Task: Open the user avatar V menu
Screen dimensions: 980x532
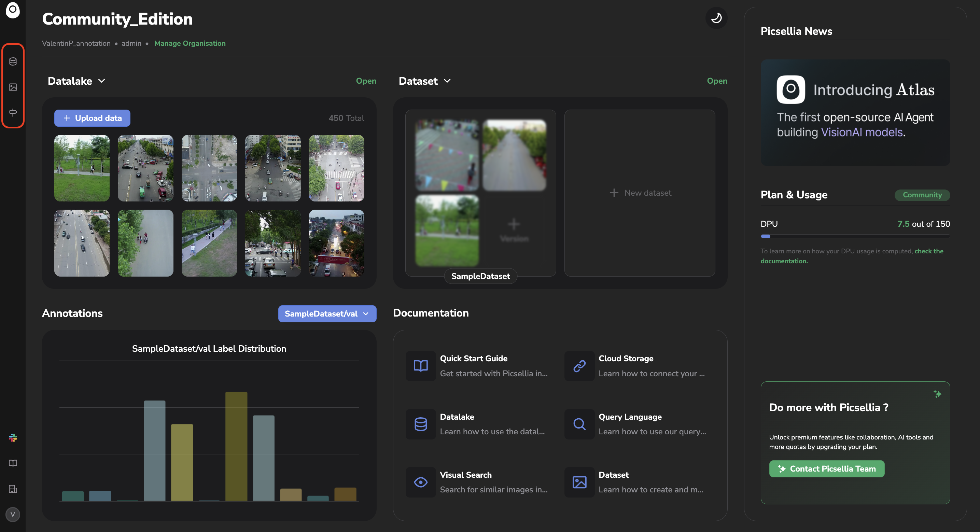Action: click(x=13, y=515)
